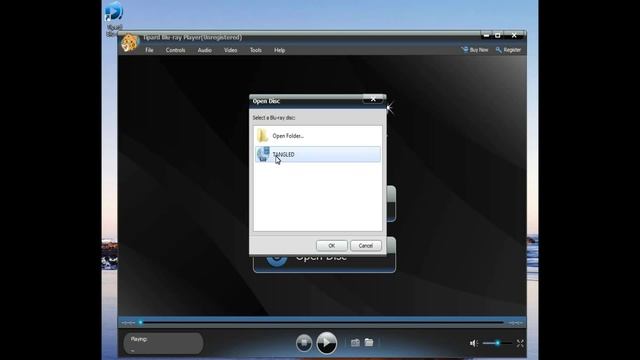Open the Tools menu
Viewport: 640px width, 360px height.
point(256,50)
